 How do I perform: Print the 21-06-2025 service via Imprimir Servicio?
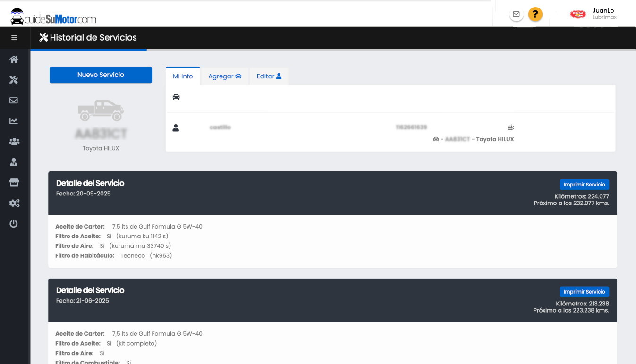tap(584, 292)
